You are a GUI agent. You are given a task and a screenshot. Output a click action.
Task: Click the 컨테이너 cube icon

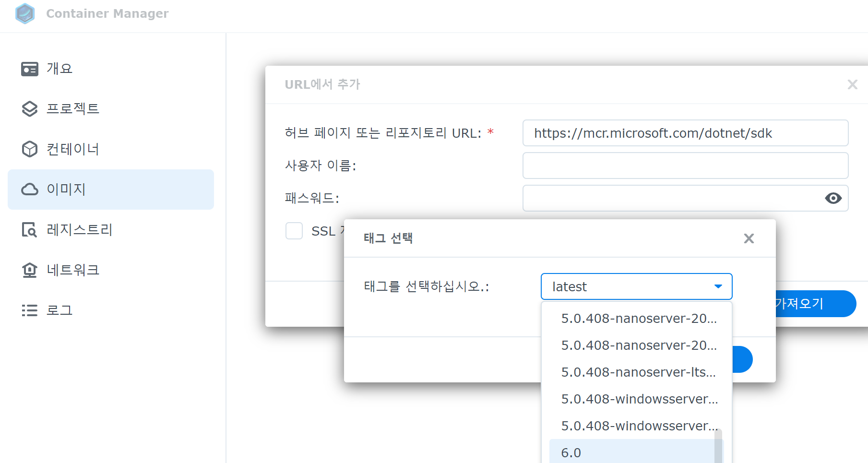coord(30,149)
